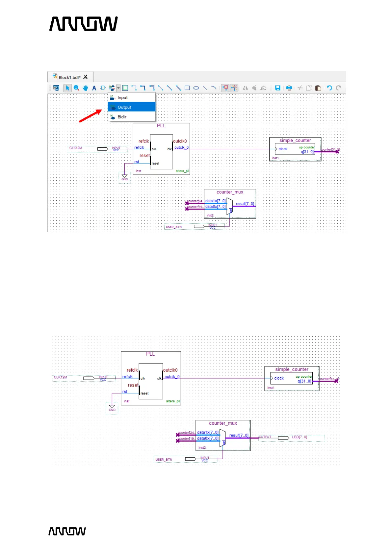Choose the Zoom magnifier tool
Viewport: 392px width, 554px height.
pyautogui.click(x=76, y=88)
